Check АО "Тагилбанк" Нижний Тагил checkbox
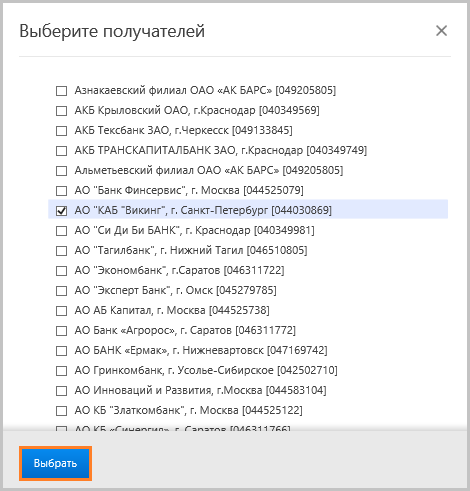 point(61,251)
